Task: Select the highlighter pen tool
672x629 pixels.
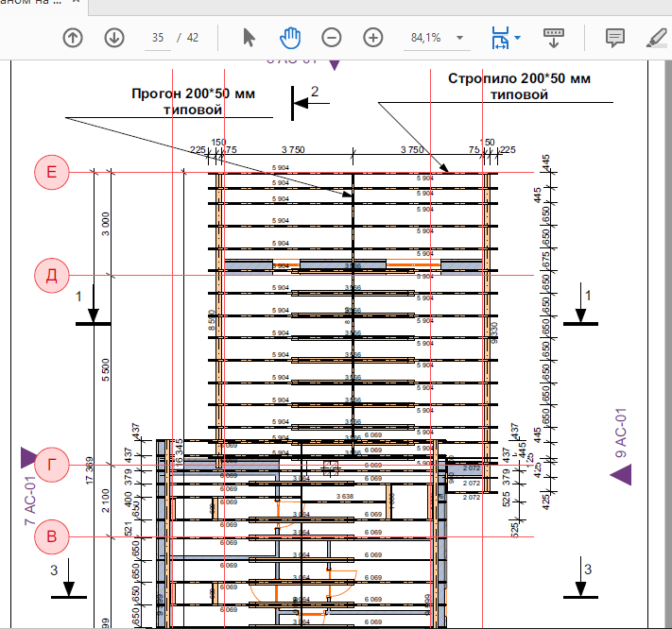Action: [x=657, y=38]
